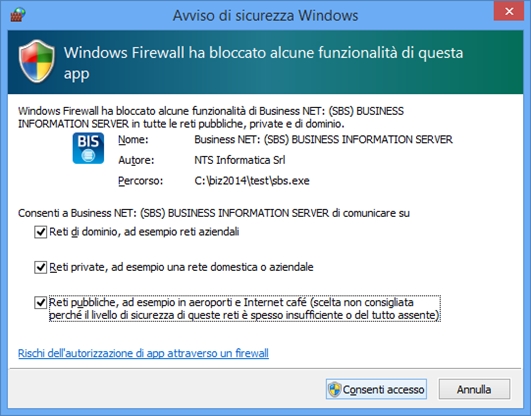531x416 pixels.
Task: Click the firewall icon in the title bar
Action: 18,15
